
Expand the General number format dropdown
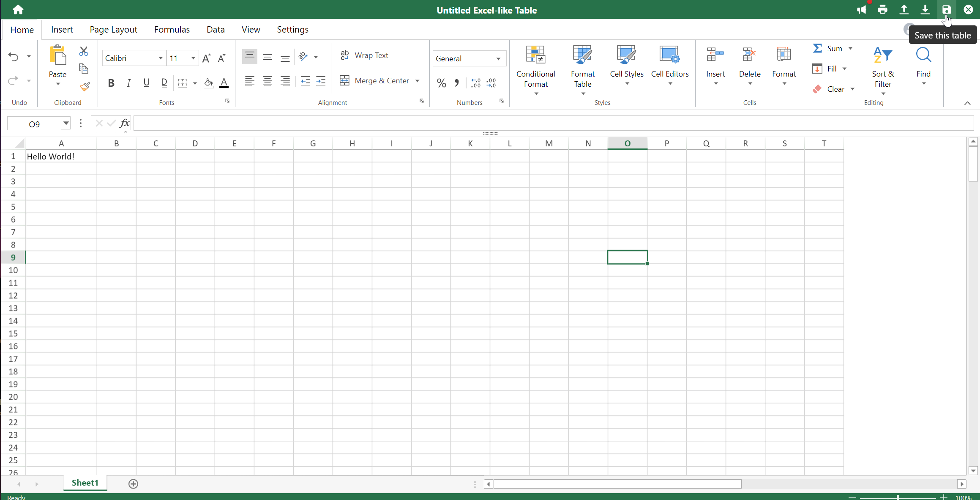[x=498, y=59]
